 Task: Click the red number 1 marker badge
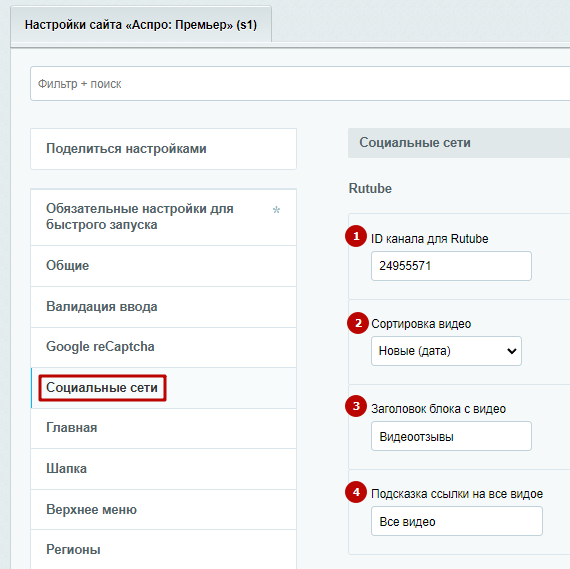click(356, 236)
